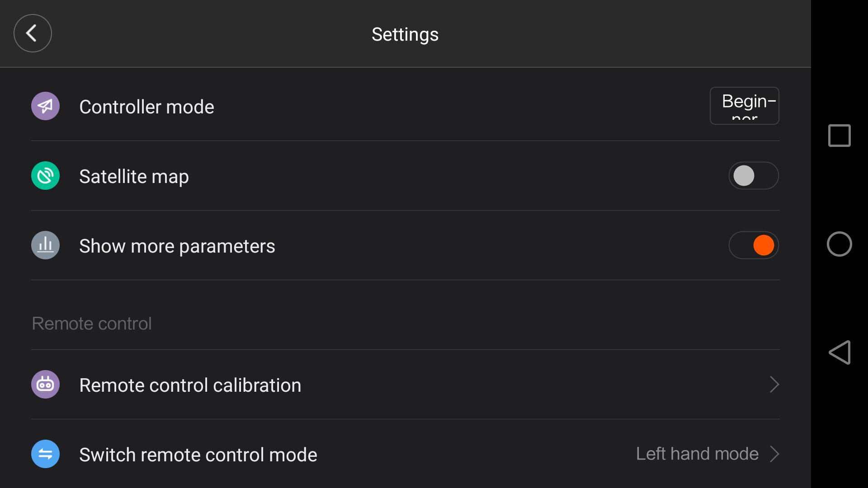Screen dimensions: 868x488
Task: Tap the Controller mode label
Action: click(146, 107)
